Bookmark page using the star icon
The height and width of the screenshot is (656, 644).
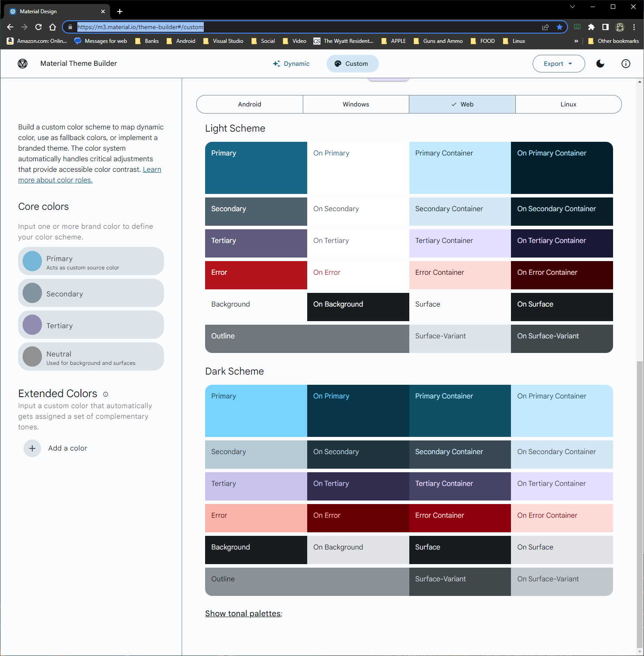pyautogui.click(x=560, y=27)
